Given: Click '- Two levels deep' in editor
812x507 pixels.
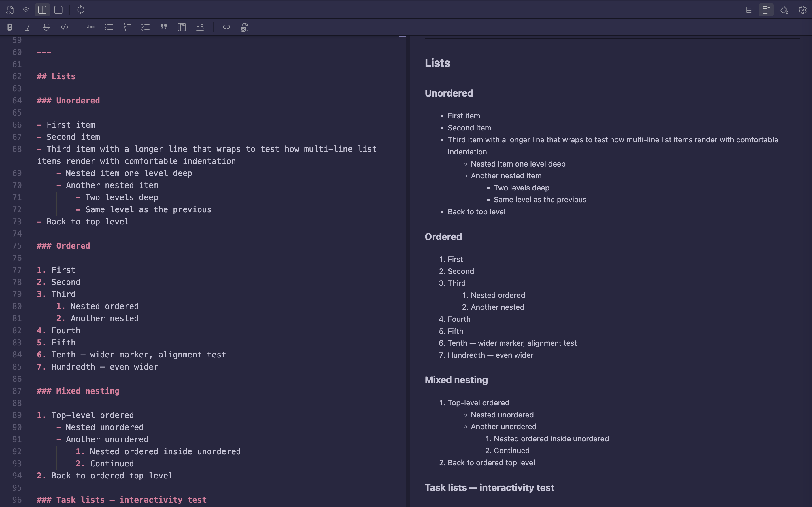Looking at the screenshot, I should pos(117,197).
